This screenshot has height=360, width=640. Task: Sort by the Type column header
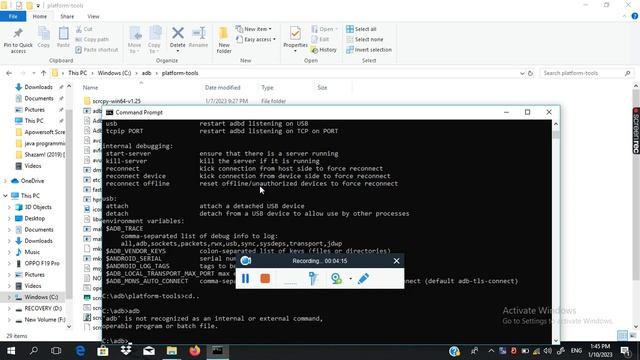pos(267,87)
